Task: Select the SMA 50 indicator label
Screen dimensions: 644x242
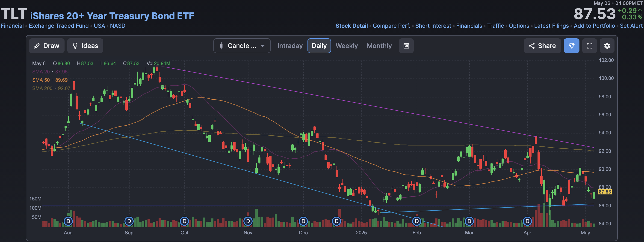Action: click(x=50, y=80)
